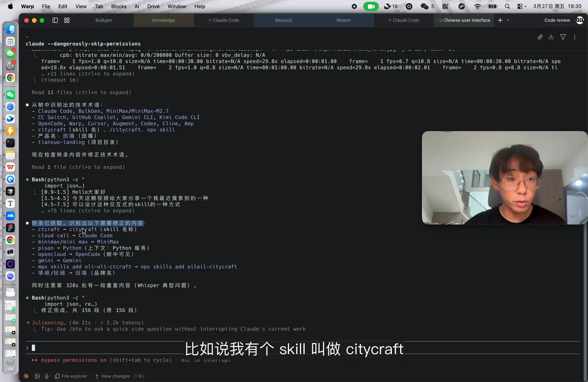
Task: Add a new tab with the plus icon
Action: point(500,20)
